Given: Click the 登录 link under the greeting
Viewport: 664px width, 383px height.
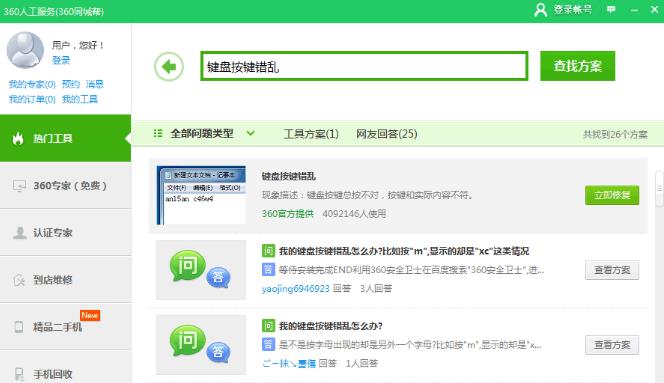Looking at the screenshot, I should pos(61,60).
